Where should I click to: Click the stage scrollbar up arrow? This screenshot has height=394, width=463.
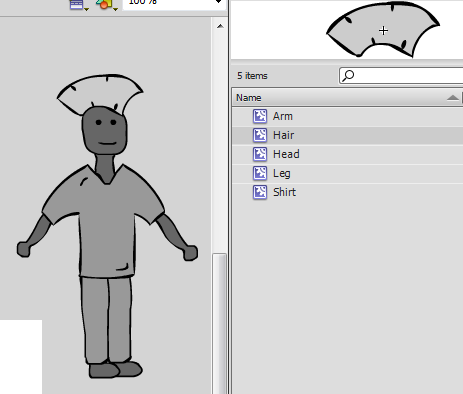pos(220,26)
